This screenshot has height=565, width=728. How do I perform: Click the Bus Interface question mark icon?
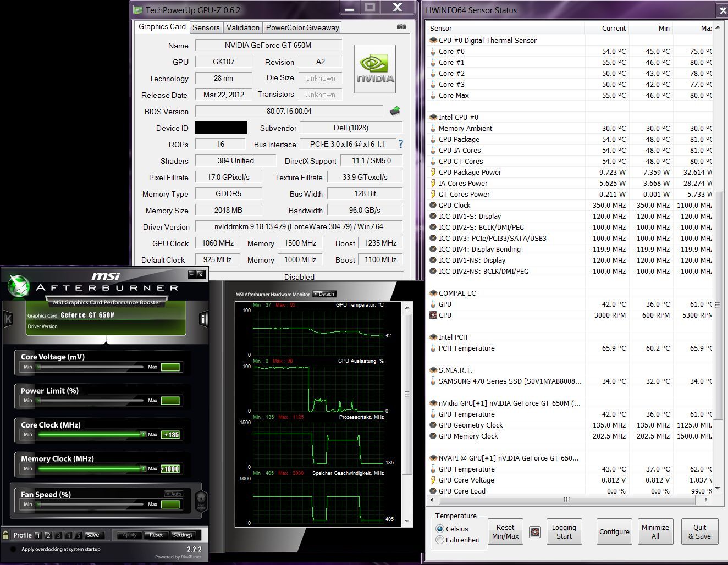pos(401,144)
